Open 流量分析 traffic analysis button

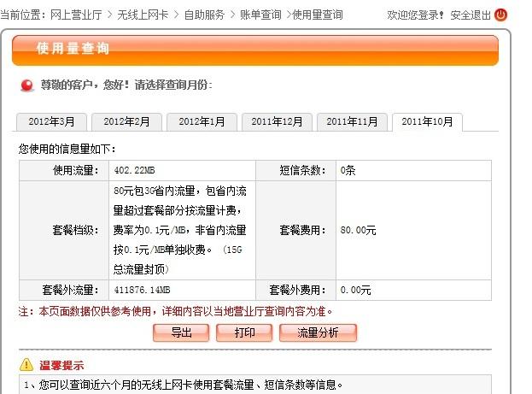pos(318,332)
